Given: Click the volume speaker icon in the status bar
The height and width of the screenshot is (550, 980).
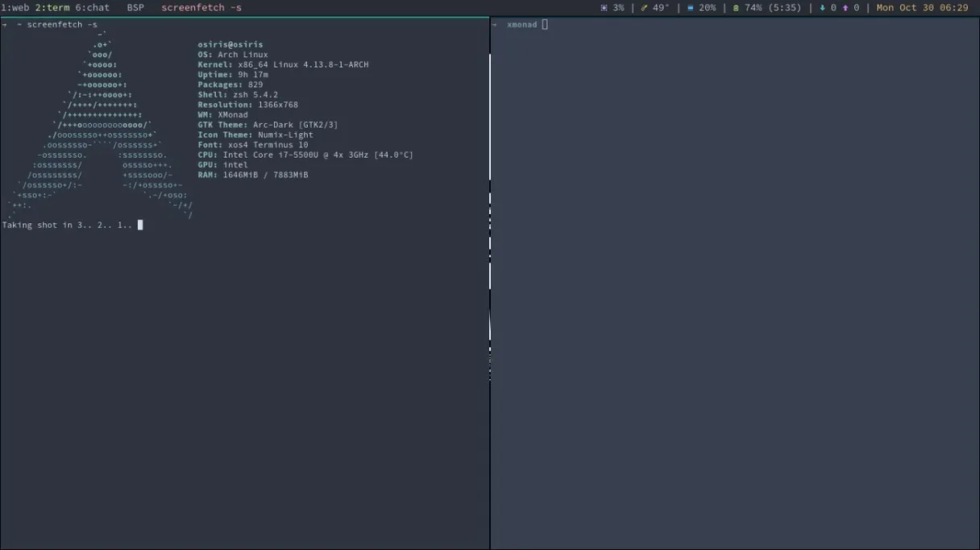Looking at the screenshot, I should click(604, 7).
